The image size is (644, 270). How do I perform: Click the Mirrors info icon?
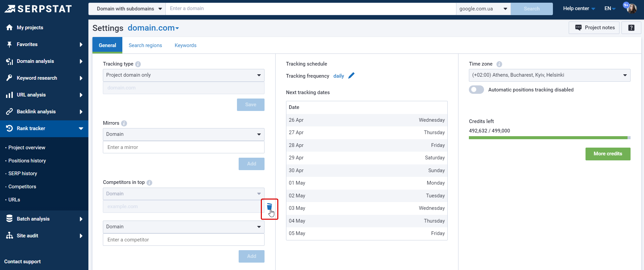tap(124, 123)
